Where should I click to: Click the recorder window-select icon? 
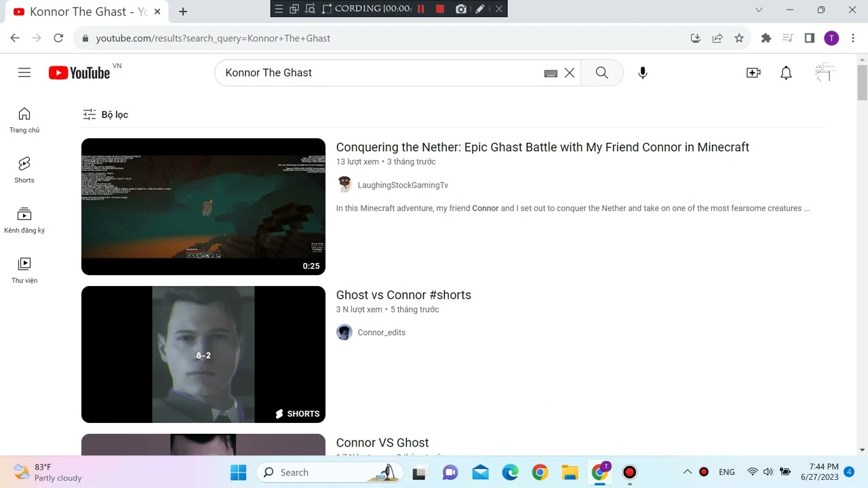tap(294, 9)
